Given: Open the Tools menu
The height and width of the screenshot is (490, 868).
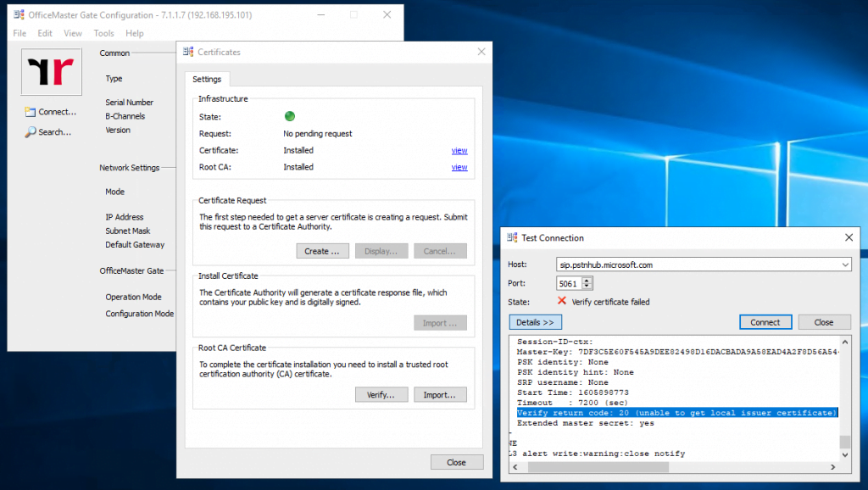Looking at the screenshot, I should [103, 33].
